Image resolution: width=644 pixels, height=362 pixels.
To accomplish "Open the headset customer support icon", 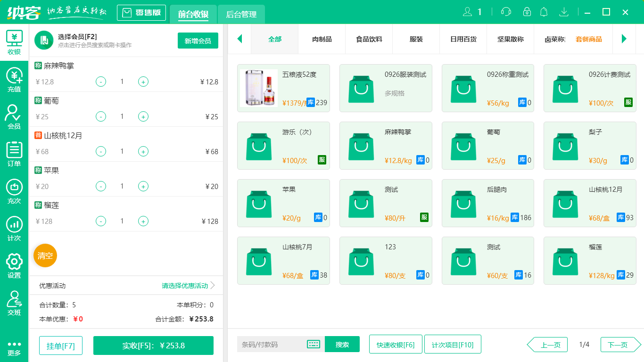I will tap(505, 11).
